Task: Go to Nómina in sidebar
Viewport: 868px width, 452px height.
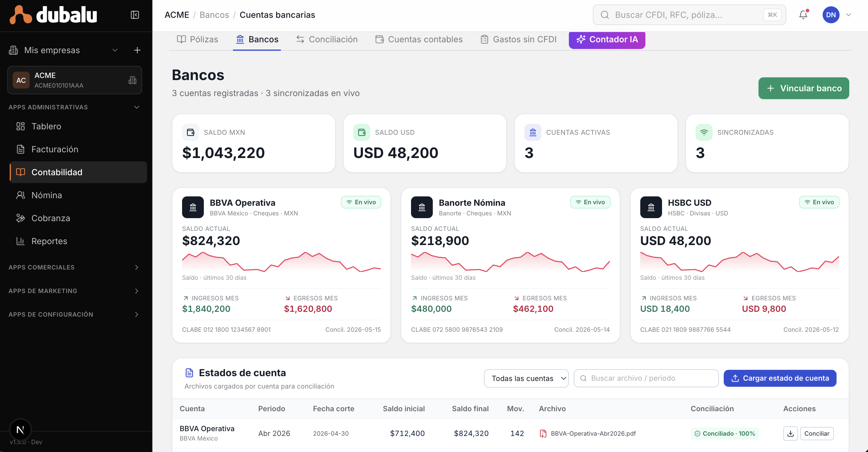Action: (x=78, y=195)
